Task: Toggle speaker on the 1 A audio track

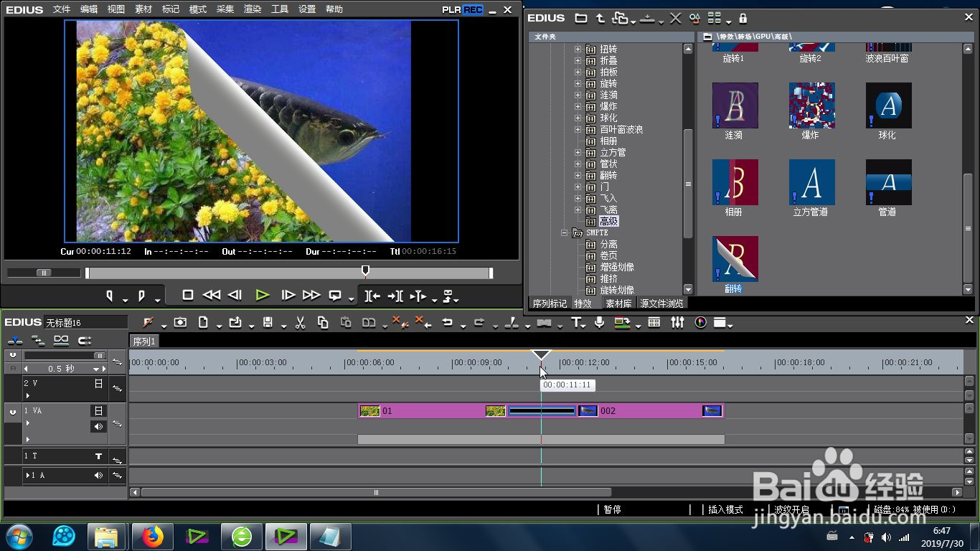Action: click(98, 475)
